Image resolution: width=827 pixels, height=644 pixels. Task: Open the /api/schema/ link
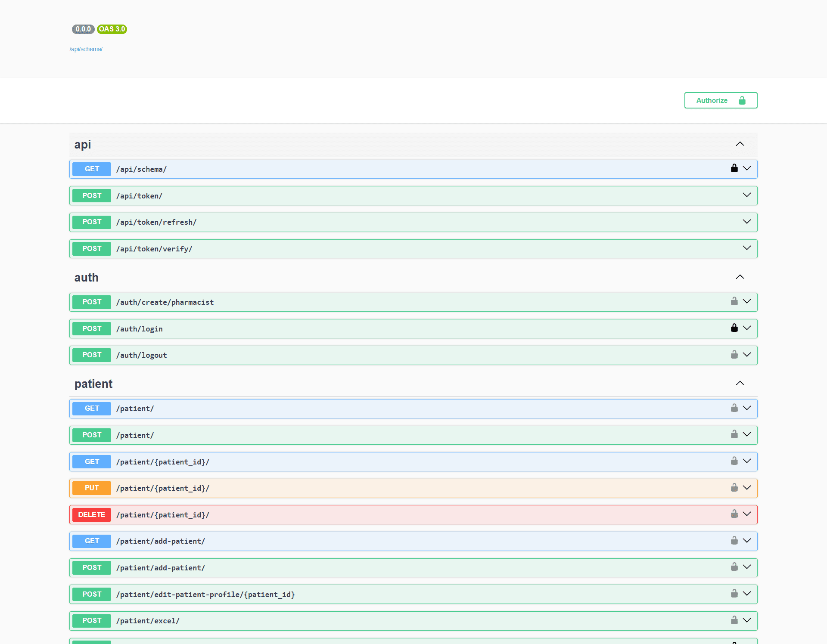(x=86, y=49)
